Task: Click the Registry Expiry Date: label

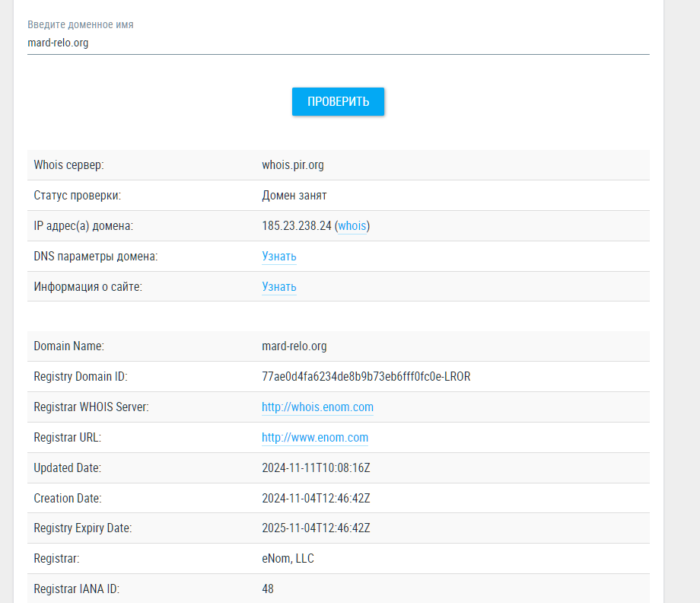Action: click(83, 528)
